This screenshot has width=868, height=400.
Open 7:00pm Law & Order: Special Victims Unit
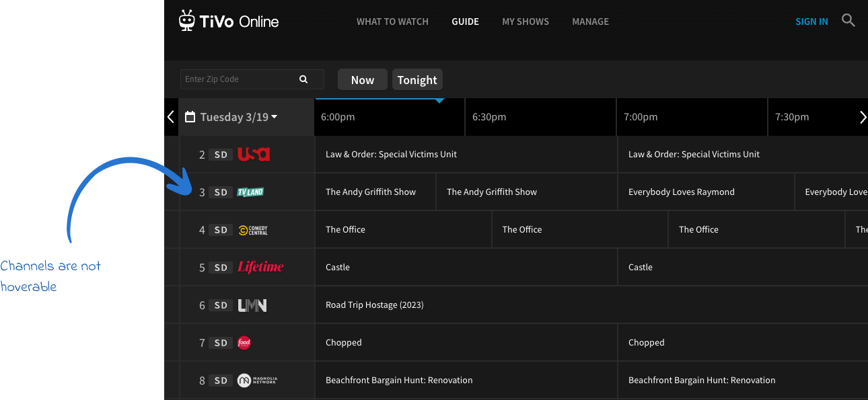coord(743,155)
